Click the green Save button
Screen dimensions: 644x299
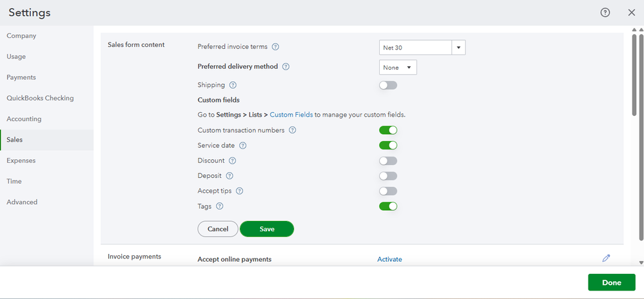tap(267, 229)
